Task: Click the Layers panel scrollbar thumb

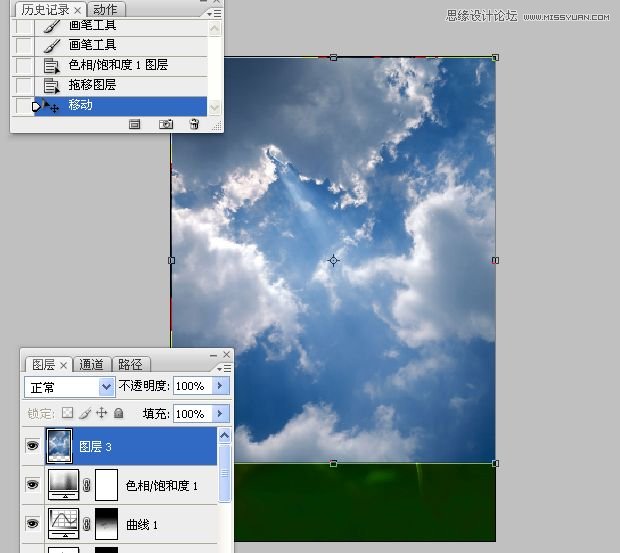Action: (x=224, y=473)
